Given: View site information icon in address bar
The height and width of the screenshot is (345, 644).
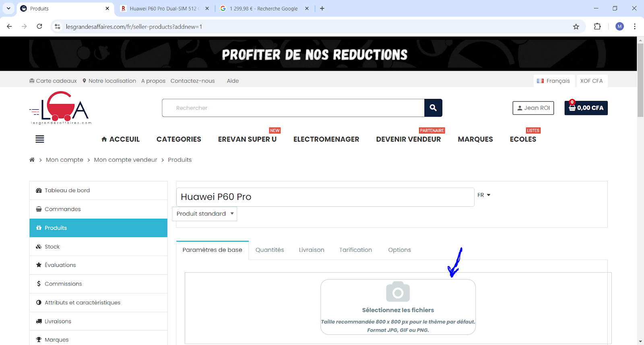Looking at the screenshot, I should coord(58,27).
